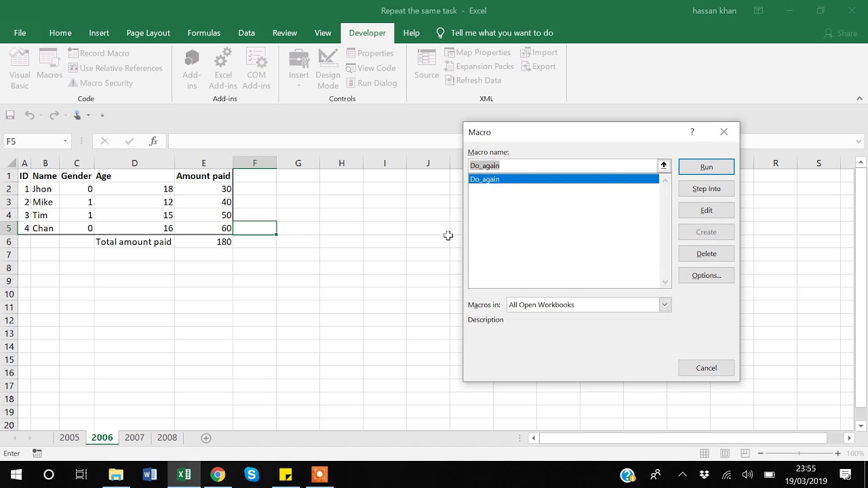Switch to the 2007 sheet tab

click(134, 438)
